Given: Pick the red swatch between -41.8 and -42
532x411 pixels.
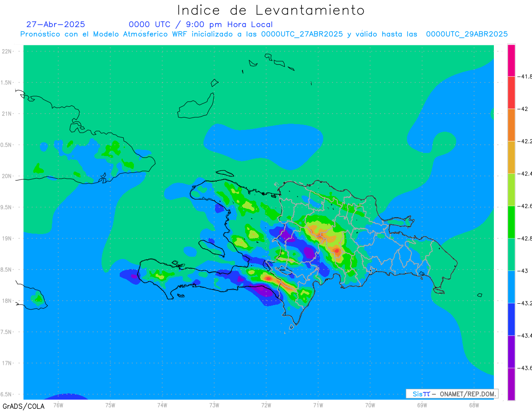Looking at the screenshot, I should (511, 92).
